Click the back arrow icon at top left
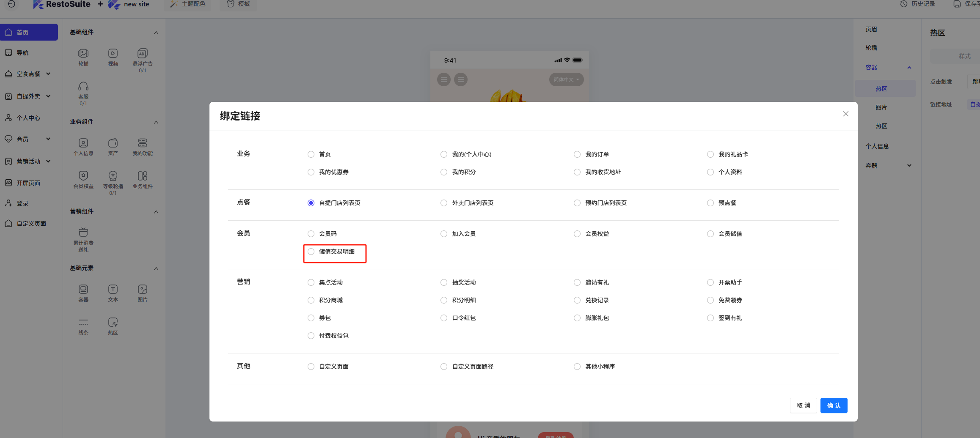The height and width of the screenshot is (438, 980). (x=11, y=4)
